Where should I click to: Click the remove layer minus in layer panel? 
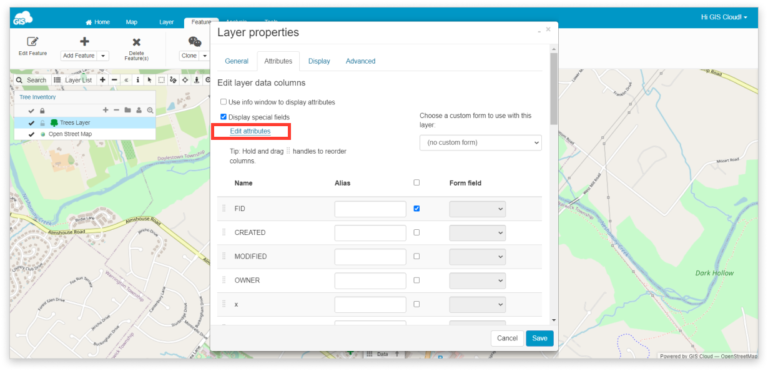click(x=116, y=110)
